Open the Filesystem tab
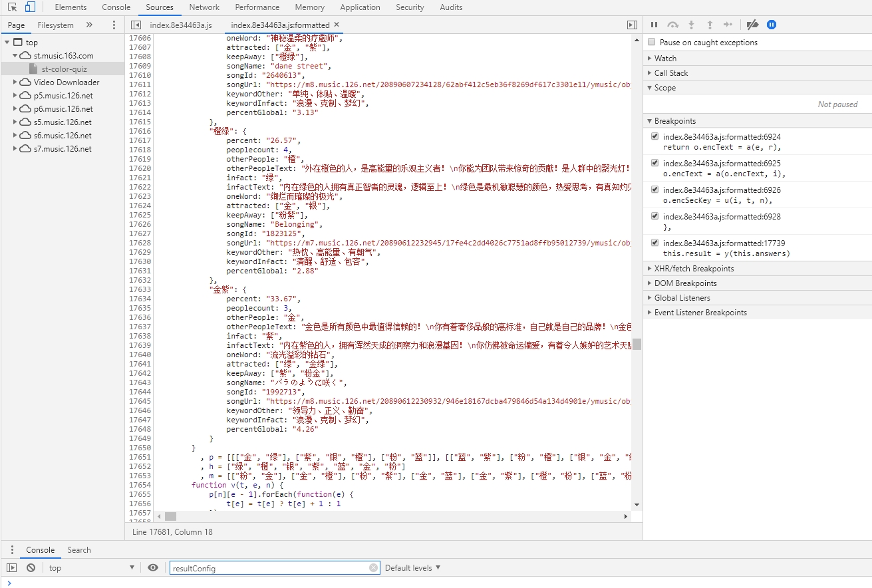The image size is (872, 588). click(x=55, y=25)
